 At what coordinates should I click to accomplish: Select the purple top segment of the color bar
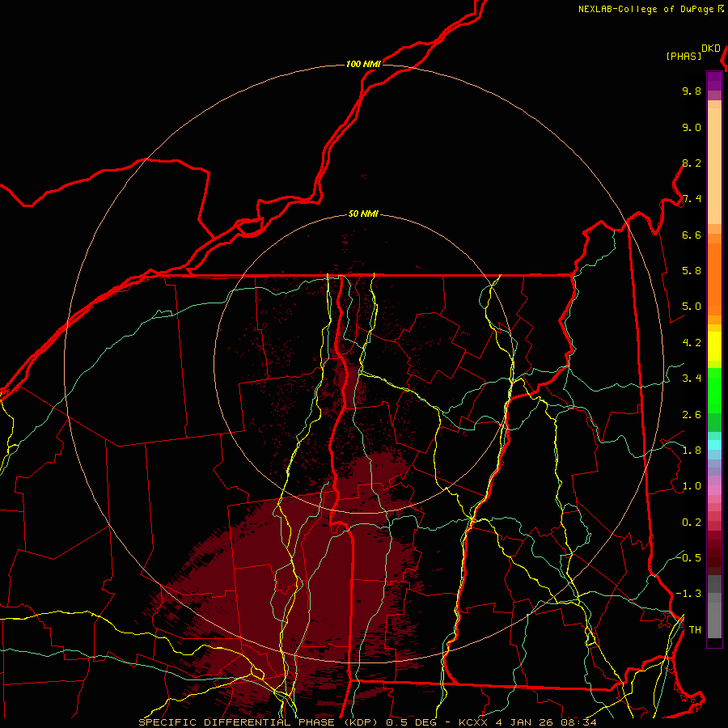point(714,82)
